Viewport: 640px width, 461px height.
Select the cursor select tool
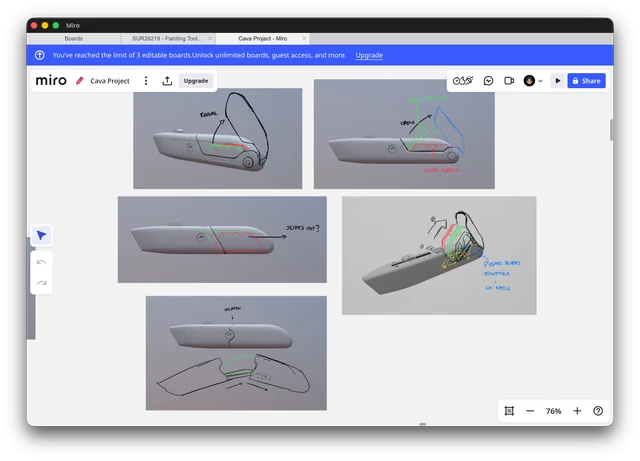42,235
